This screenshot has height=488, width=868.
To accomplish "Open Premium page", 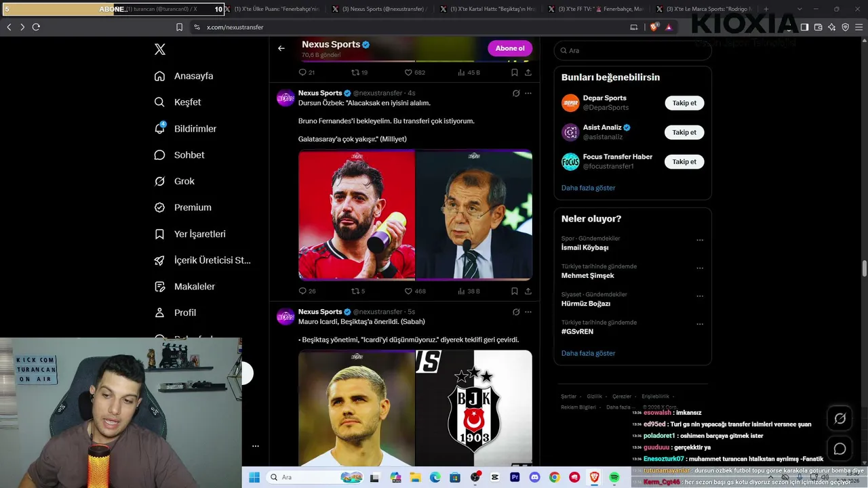I will point(182,207).
